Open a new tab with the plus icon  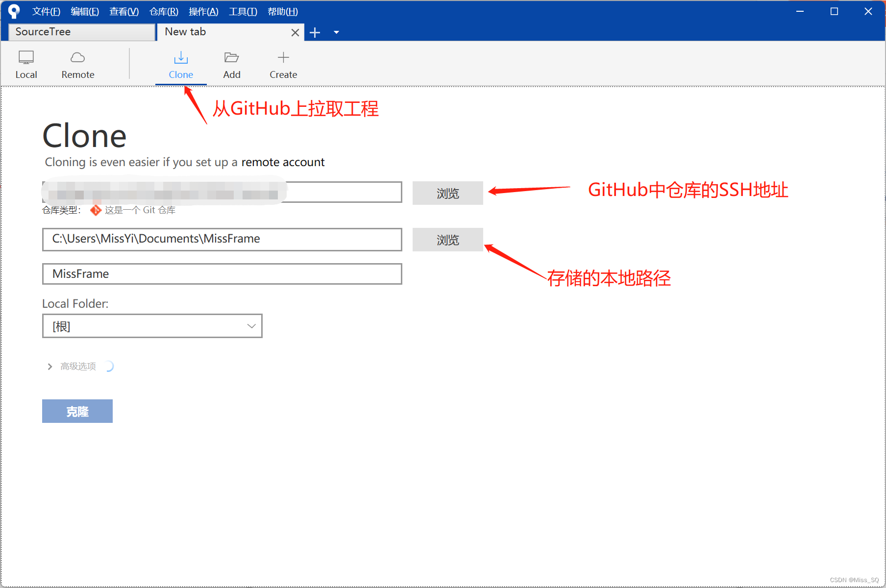[x=315, y=32]
